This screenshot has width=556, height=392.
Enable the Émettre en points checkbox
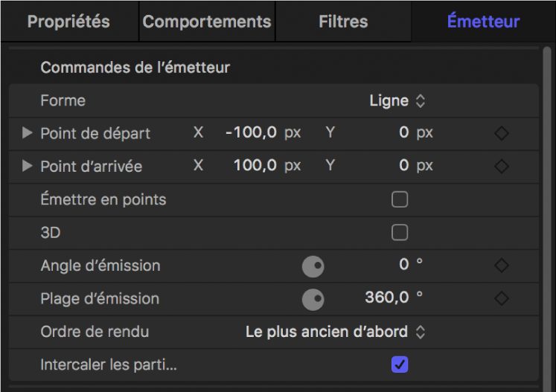click(400, 199)
